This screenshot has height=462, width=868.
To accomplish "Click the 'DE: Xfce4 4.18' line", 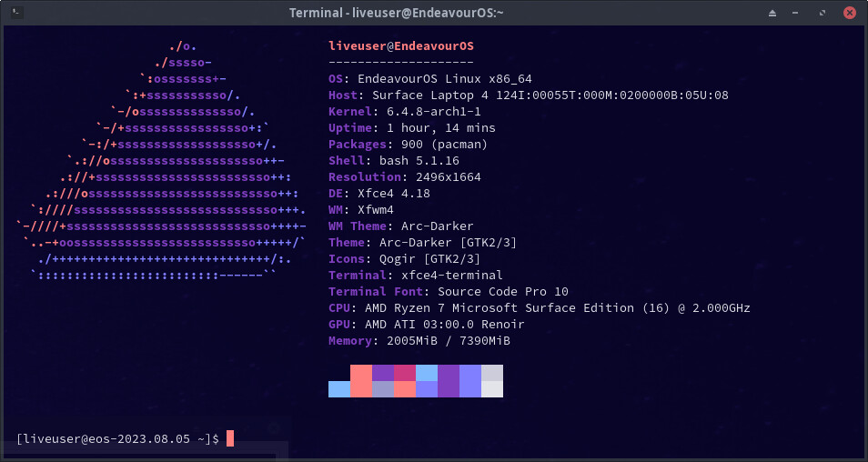I will tap(379, 193).
